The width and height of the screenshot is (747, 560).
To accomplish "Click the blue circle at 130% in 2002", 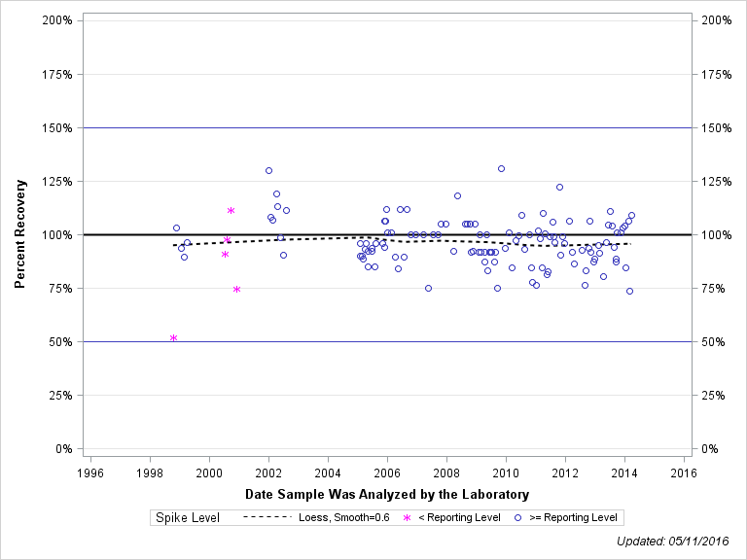I will [x=268, y=170].
